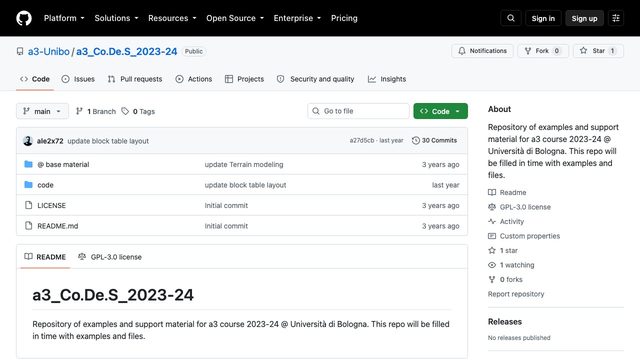Click the shield icon in Security and quality tab

[280, 79]
